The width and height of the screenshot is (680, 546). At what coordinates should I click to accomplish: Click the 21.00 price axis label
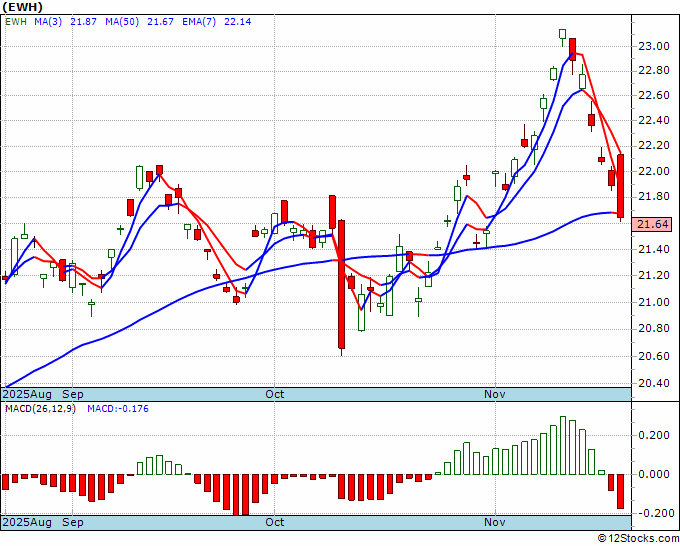tap(652, 302)
